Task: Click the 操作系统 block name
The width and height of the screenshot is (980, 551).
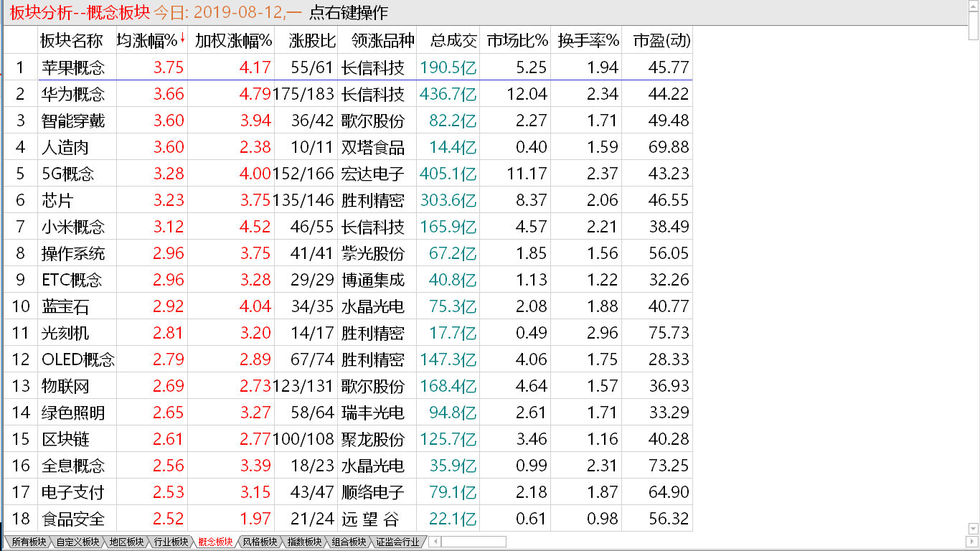Action: tap(72, 253)
